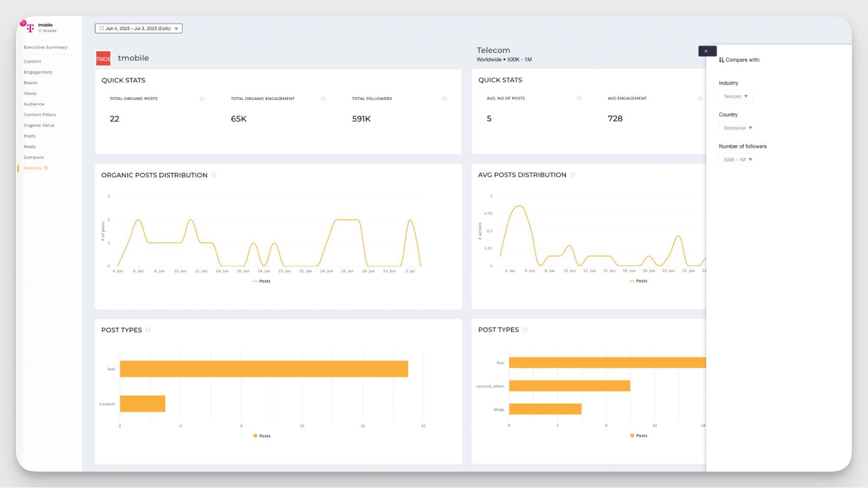The height and width of the screenshot is (488, 868).
Task: Click the 728 avg engagement value
Action: tap(615, 118)
